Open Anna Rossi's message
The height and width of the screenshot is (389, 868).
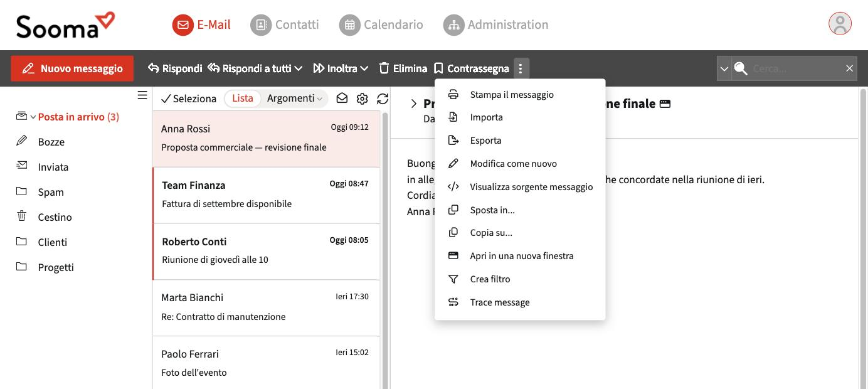[266, 139]
